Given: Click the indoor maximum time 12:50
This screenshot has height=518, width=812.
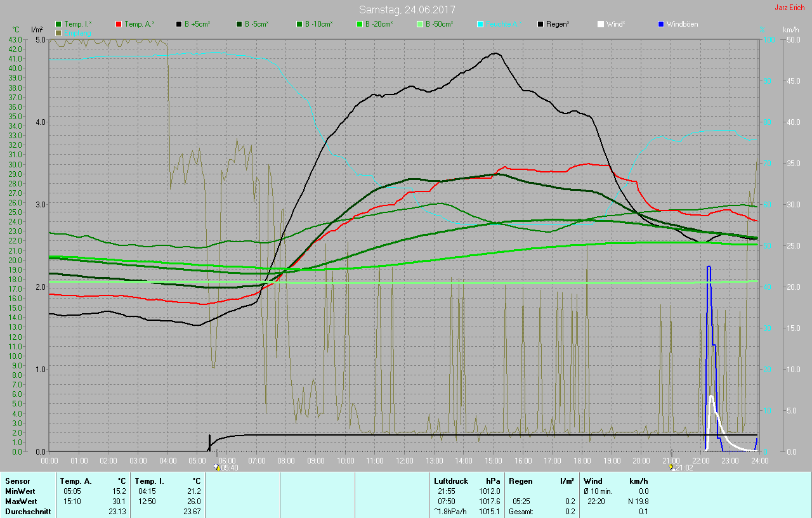Looking at the screenshot, I should tap(147, 502).
